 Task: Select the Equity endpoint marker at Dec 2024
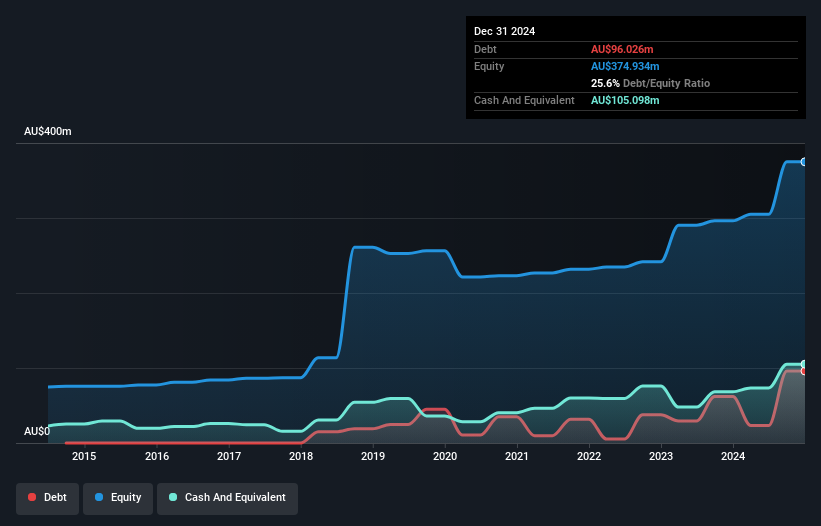(804, 162)
